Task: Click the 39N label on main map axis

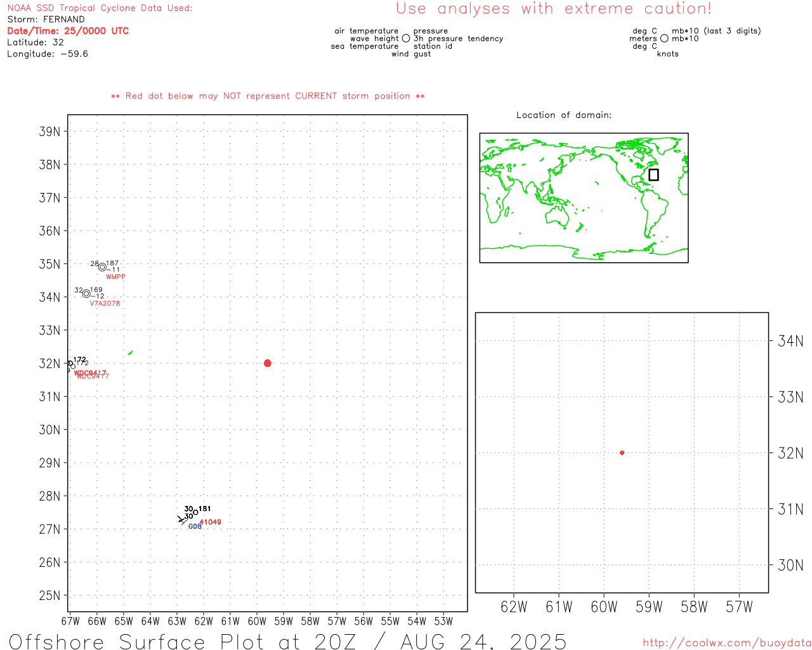Action: 49,132
